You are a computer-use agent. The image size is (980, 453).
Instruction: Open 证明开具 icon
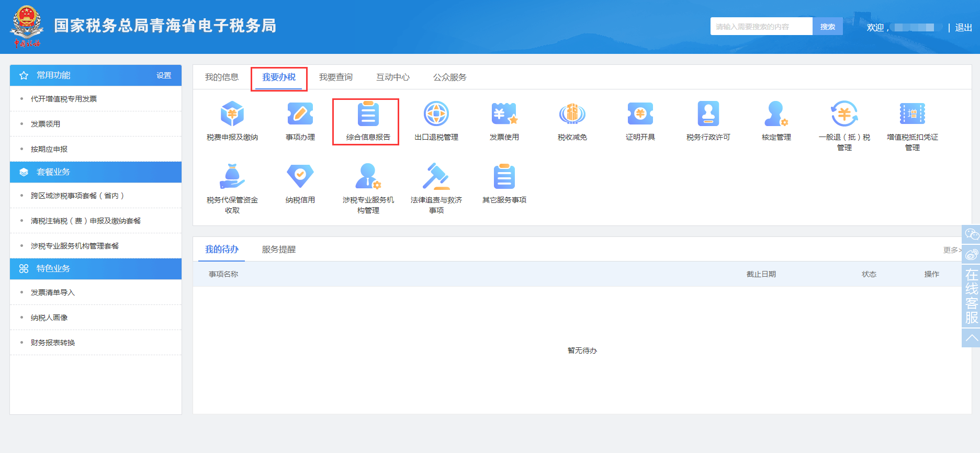[640, 114]
